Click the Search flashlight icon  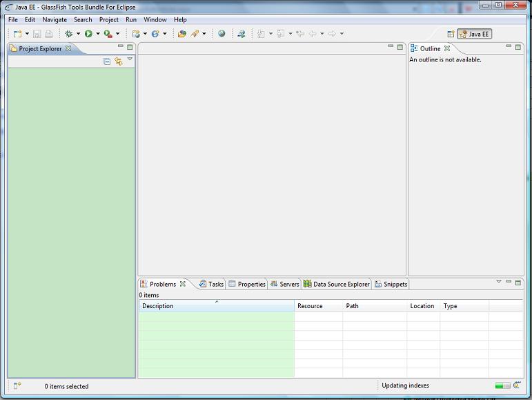pyautogui.click(x=195, y=34)
